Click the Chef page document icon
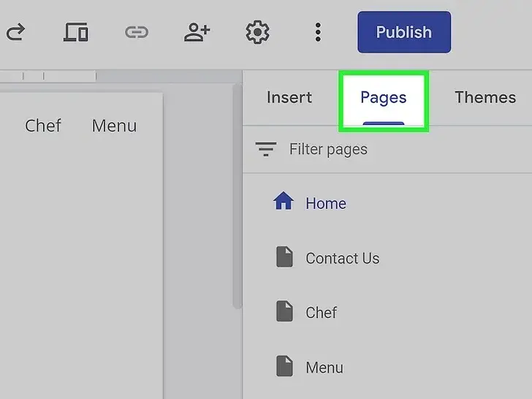The height and width of the screenshot is (399, 532). point(284,312)
